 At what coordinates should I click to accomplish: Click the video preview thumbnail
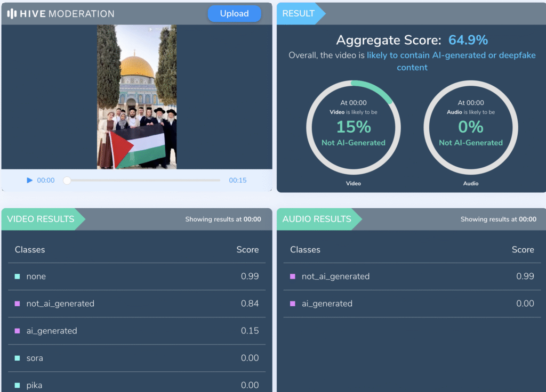pos(136,97)
